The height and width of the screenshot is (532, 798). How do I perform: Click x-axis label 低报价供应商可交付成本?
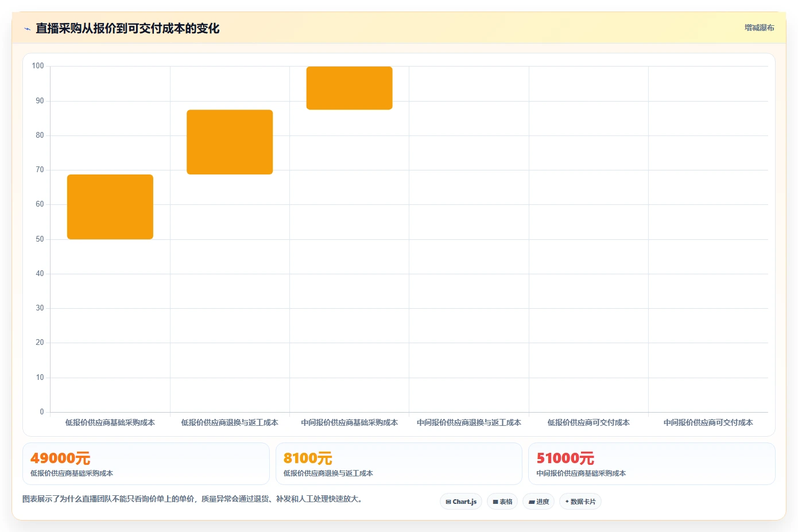tap(588, 422)
